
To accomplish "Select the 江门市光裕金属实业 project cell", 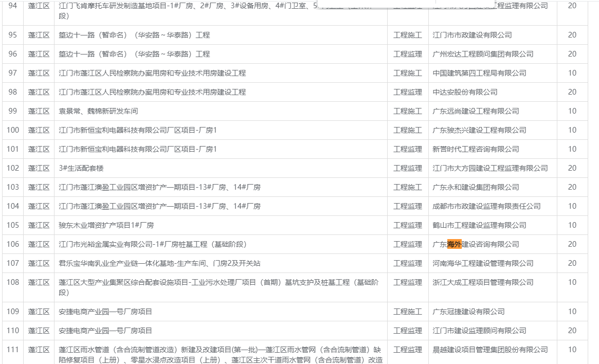I will [x=156, y=244].
